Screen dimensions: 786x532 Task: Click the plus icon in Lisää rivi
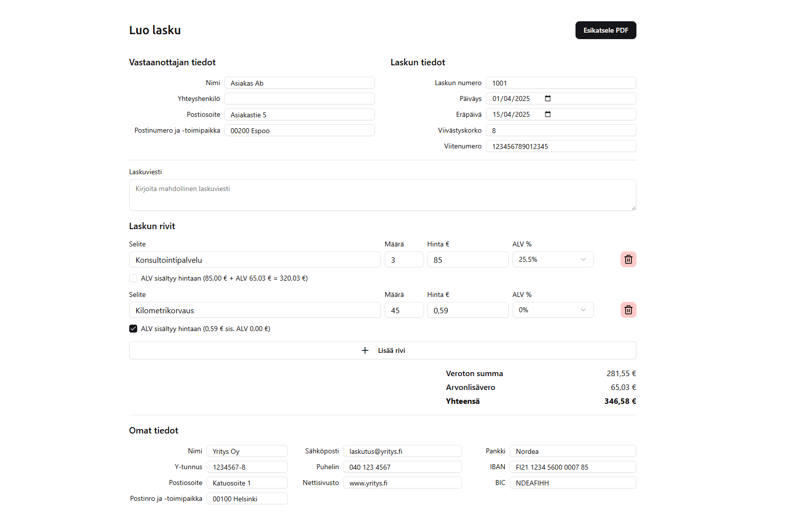[365, 350]
